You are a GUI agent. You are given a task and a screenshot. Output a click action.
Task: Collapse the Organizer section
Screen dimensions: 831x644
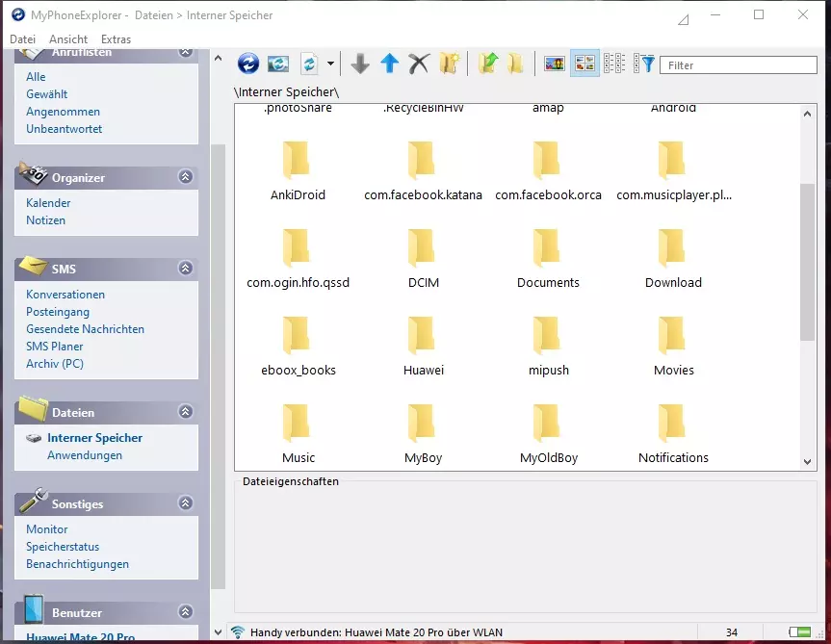pos(186,177)
